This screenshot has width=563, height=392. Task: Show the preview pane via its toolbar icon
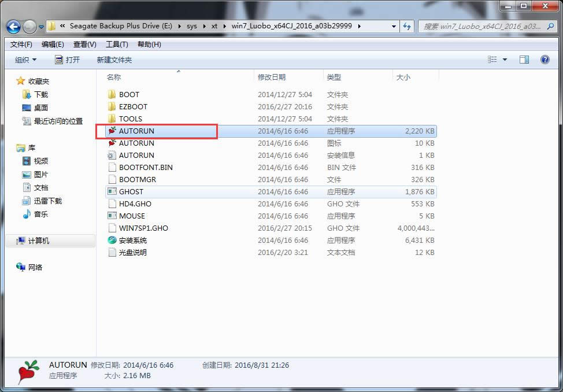click(524, 59)
